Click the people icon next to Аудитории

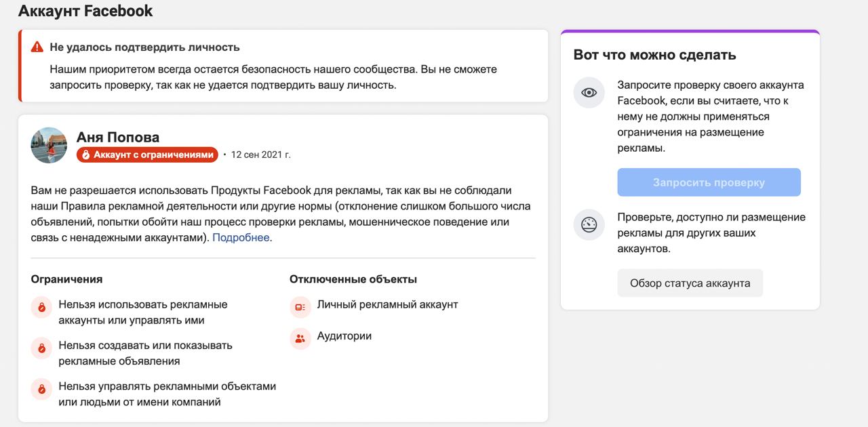point(300,338)
